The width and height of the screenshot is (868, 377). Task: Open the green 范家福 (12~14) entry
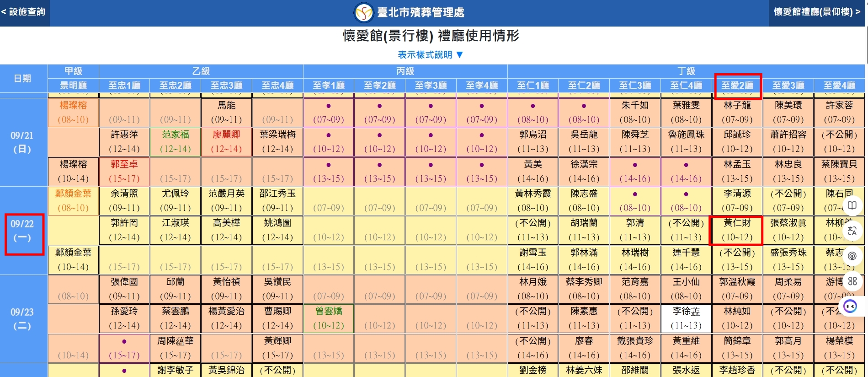[x=175, y=142]
